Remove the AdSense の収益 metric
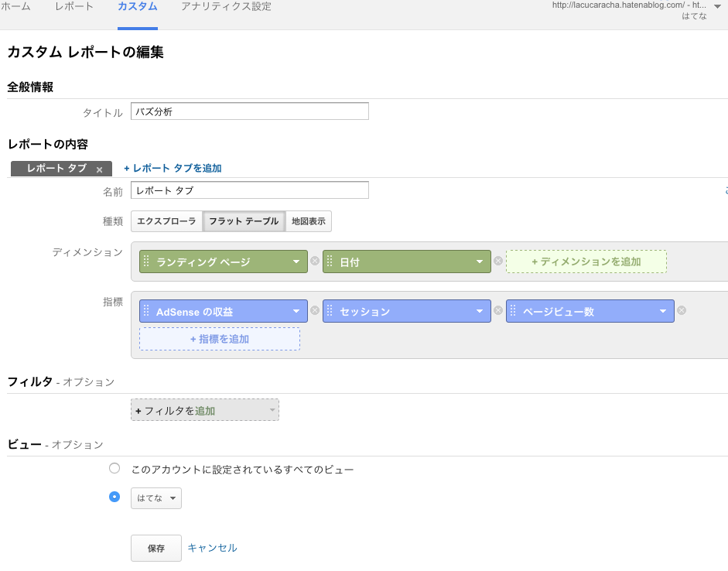 (x=315, y=311)
